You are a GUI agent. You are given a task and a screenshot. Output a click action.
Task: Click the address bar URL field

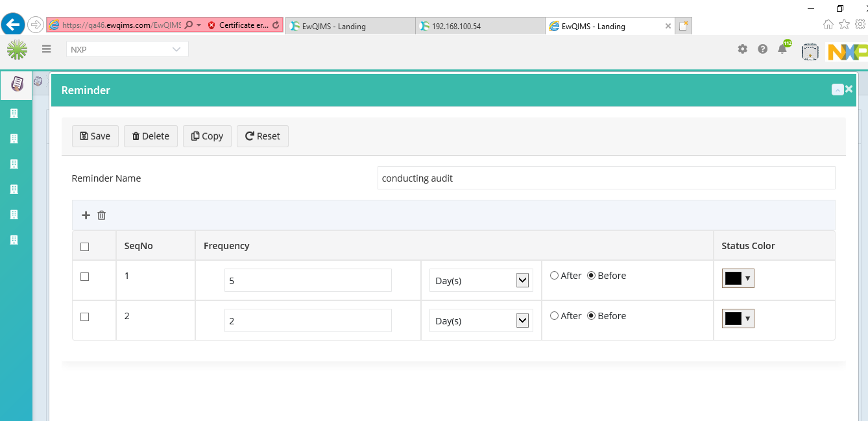pos(121,25)
